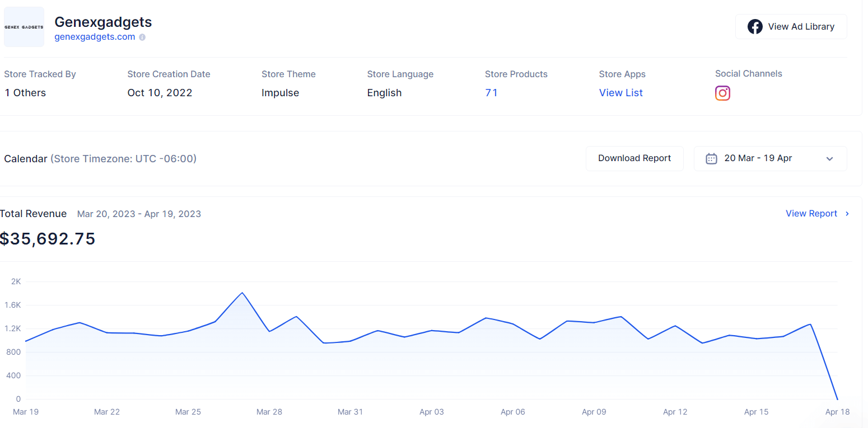
Task: Click the Calendar store timezone label
Action: pos(100,159)
